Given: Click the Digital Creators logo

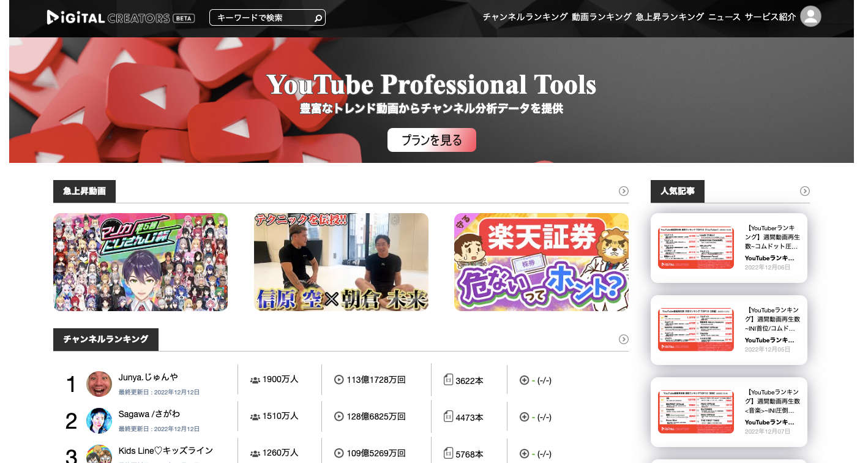Looking at the screenshot, I should pos(120,18).
